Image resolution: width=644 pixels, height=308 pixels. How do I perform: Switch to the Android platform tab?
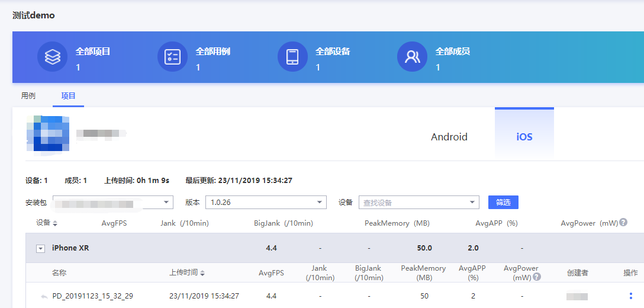(x=449, y=137)
